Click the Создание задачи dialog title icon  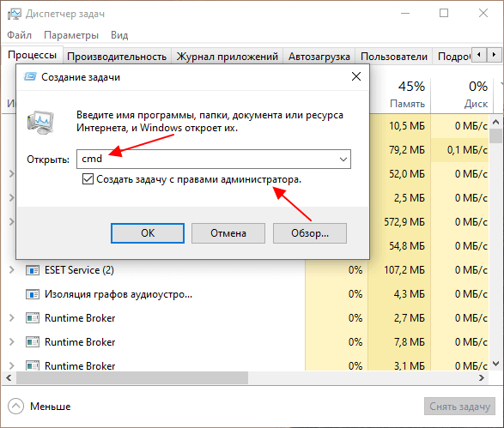(30, 76)
